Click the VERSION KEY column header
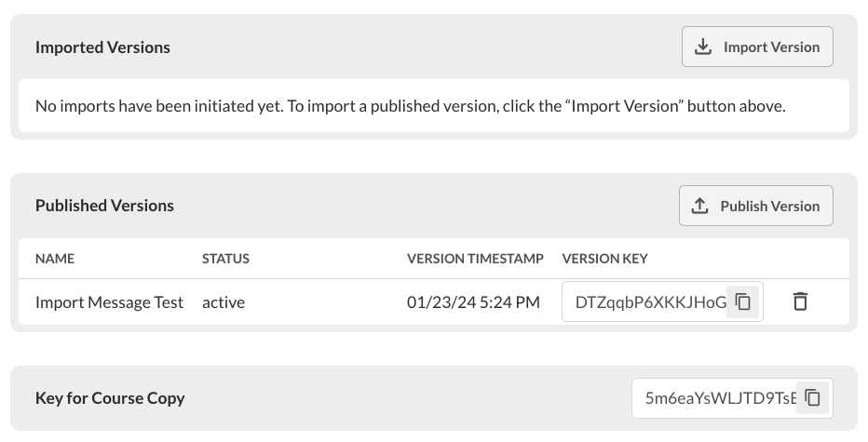The height and width of the screenshot is (442, 868). (x=604, y=259)
